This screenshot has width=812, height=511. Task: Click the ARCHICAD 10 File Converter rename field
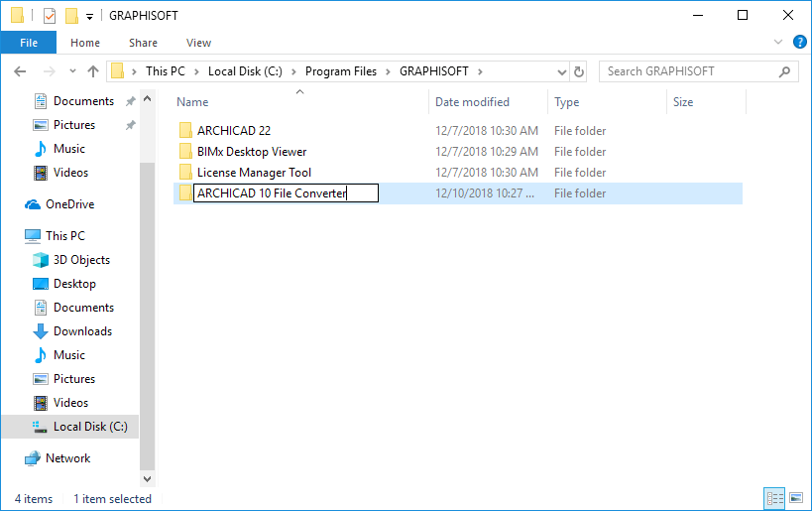286,193
